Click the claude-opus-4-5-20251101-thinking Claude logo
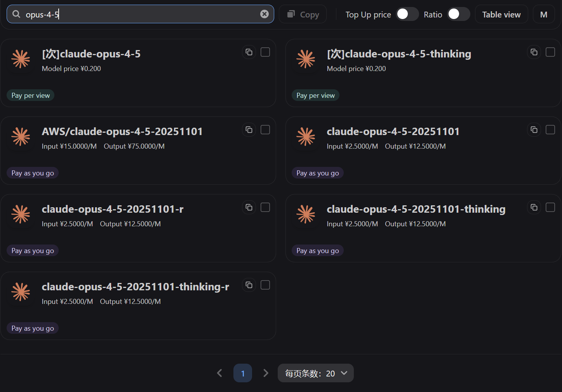Viewport: 562px width, 392px height. coord(306,214)
